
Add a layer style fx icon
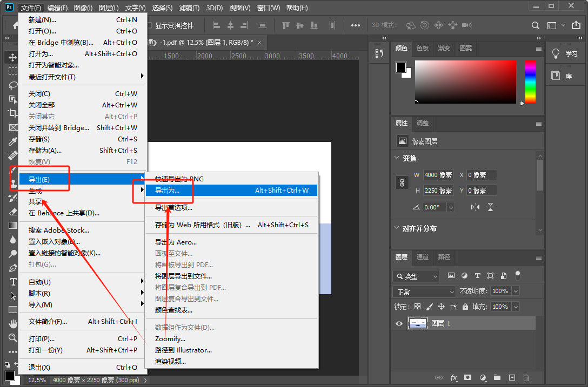pyautogui.click(x=453, y=378)
